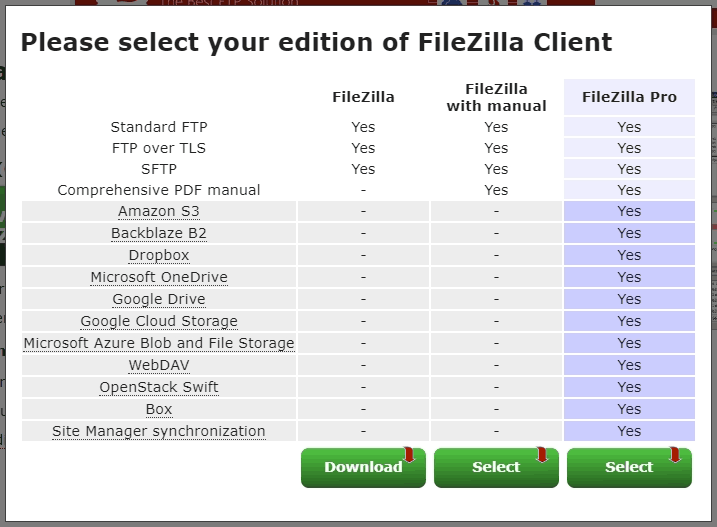
Task: Click the Download button for FileZilla
Action: pyautogui.click(x=363, y=467)
